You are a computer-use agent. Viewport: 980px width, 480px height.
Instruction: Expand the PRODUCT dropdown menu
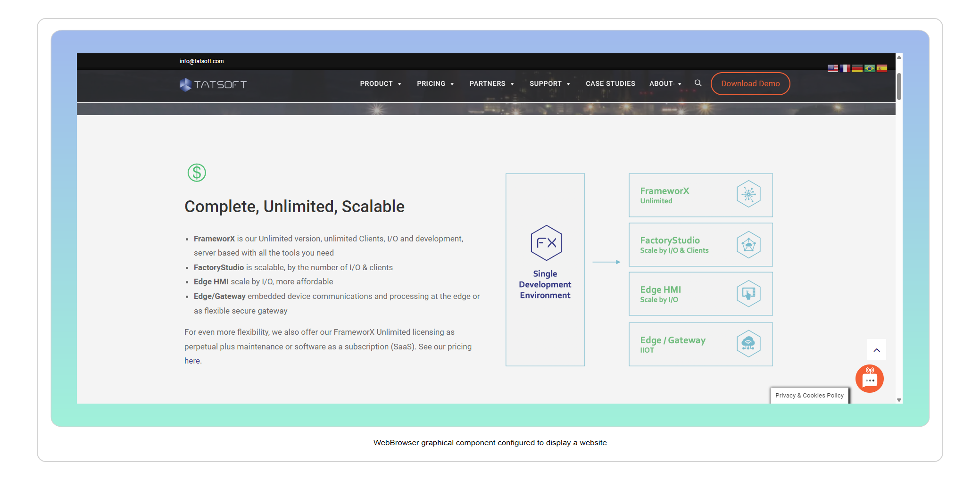[x=380, y=83]
